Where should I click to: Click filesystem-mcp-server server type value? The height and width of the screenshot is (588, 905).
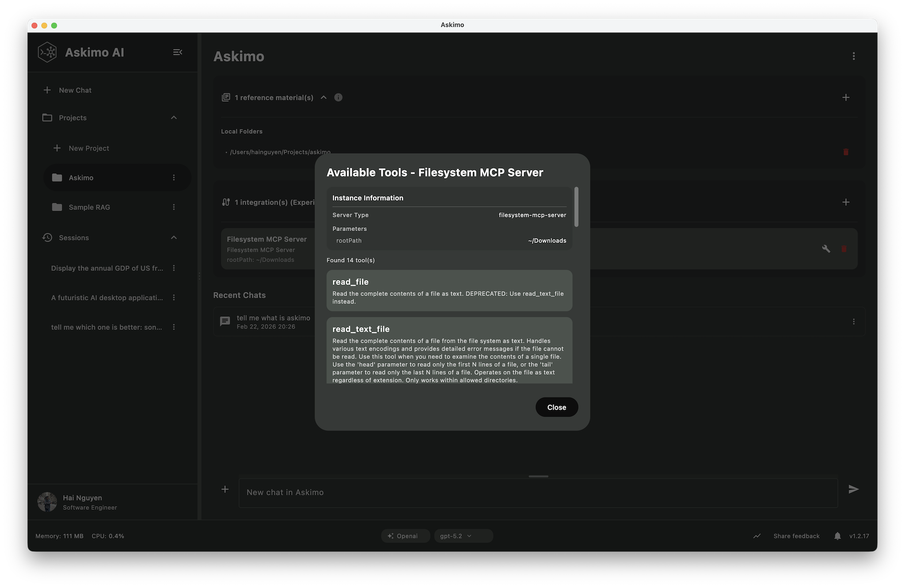click(x=532, y=215)
